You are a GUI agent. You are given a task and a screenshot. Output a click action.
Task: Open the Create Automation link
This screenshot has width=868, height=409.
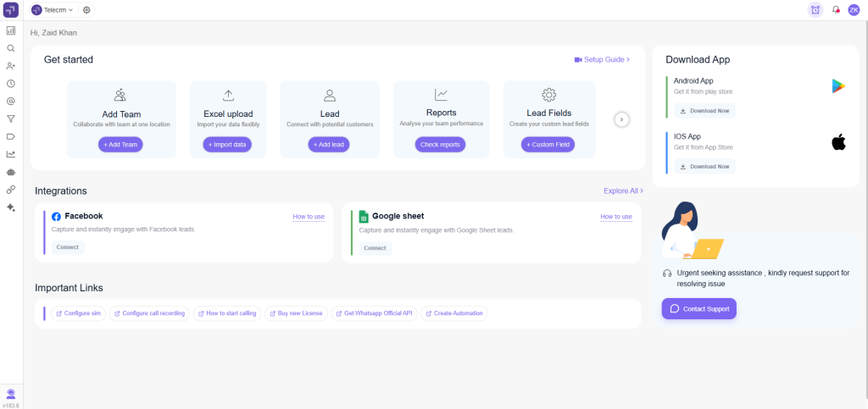pyautogui.click(x=454, y=313)
